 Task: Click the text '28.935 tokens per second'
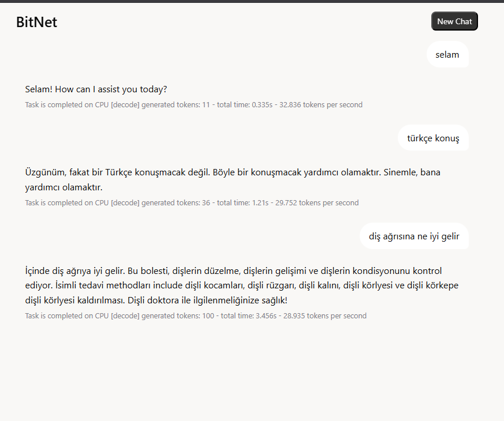(x=324, y=315)
